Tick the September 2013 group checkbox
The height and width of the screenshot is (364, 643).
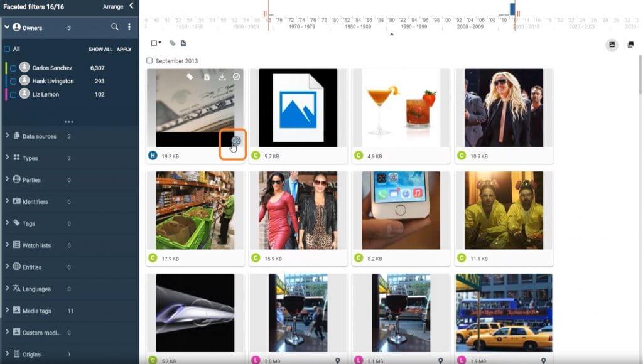pos(149,61)
